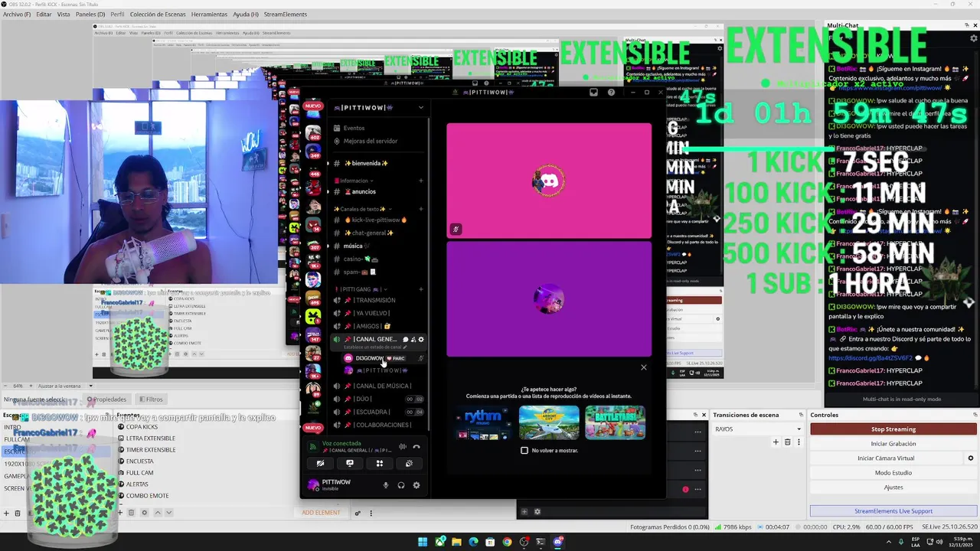Expand PITTIWOW server header dropdown

[420, 108]
